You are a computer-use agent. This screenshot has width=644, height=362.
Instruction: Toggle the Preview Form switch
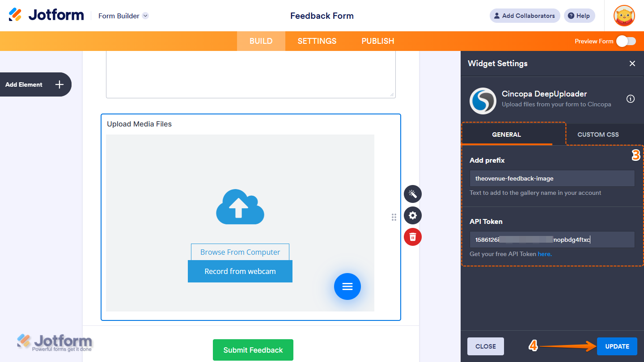626,41
